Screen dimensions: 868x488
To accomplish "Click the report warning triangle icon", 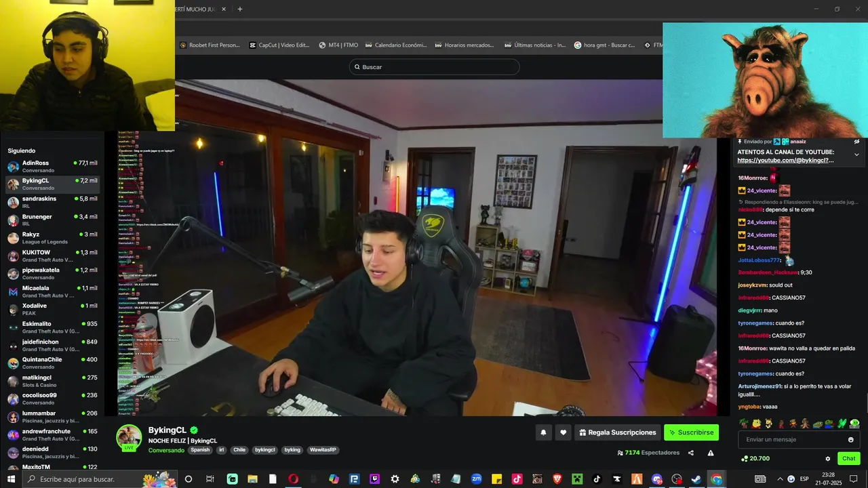I will pos(711,453).
